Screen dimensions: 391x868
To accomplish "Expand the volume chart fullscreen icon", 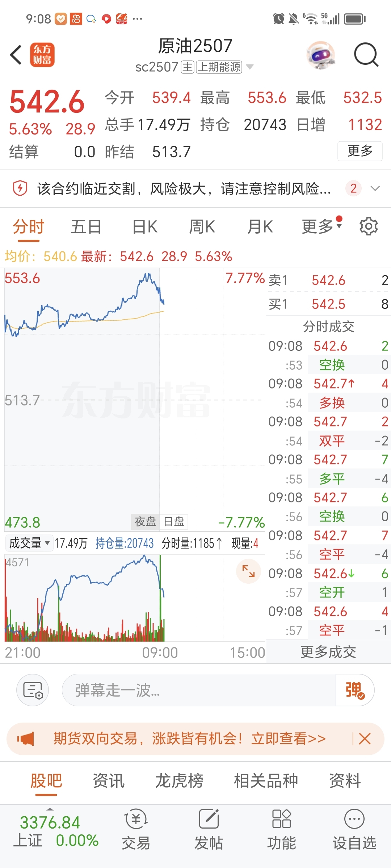I will pyautogui.click(x=248, y=571).
